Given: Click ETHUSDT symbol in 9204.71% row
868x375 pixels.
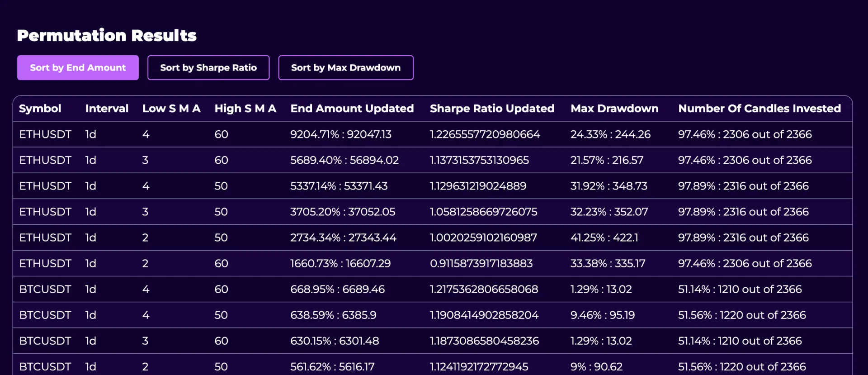Looking at the screenshot, I should click(x=45, y=134).
